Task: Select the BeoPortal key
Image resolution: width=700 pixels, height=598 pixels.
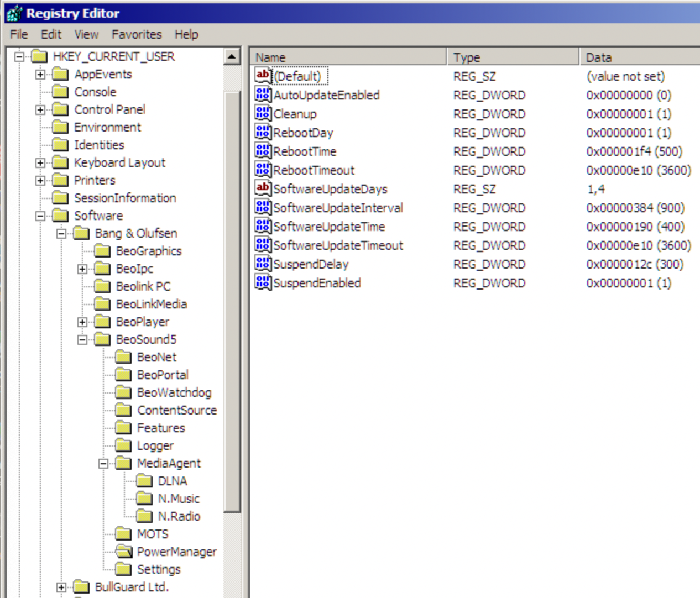Action: tap(163, 375)
